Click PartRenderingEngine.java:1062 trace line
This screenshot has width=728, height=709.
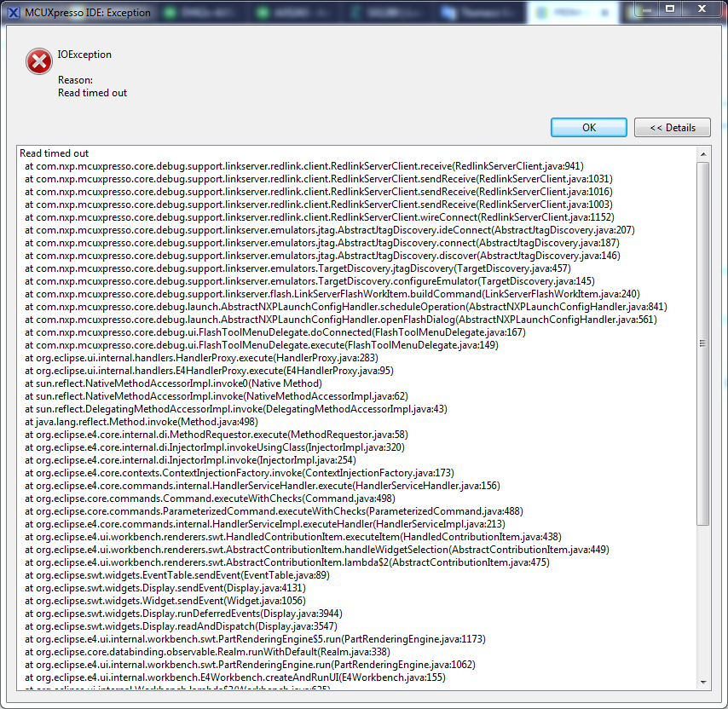(251, 665)
